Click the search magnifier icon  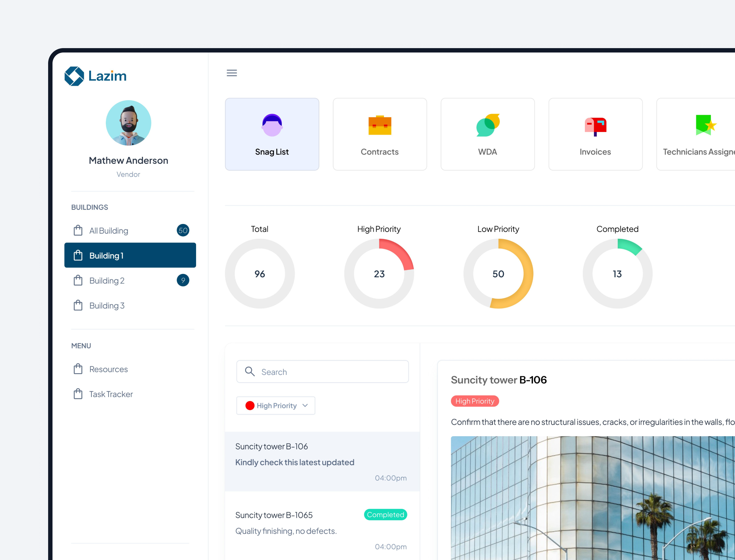click(250, 372)
